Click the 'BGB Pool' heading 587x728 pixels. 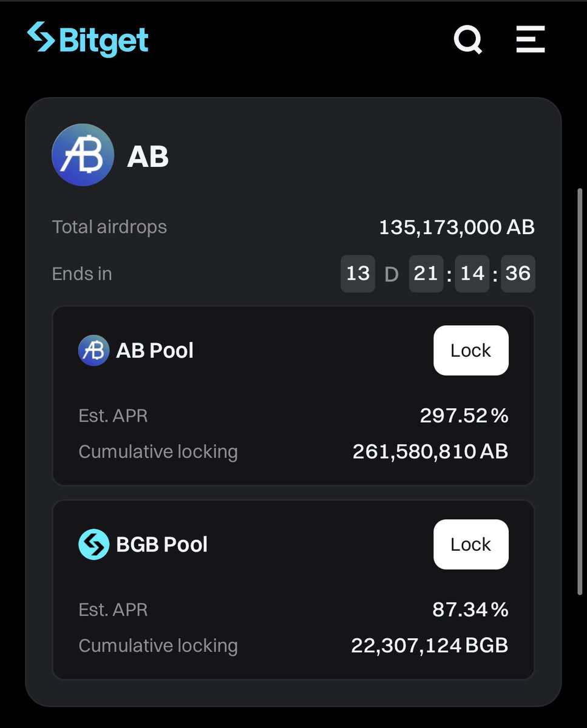click(x=161, y=545)
